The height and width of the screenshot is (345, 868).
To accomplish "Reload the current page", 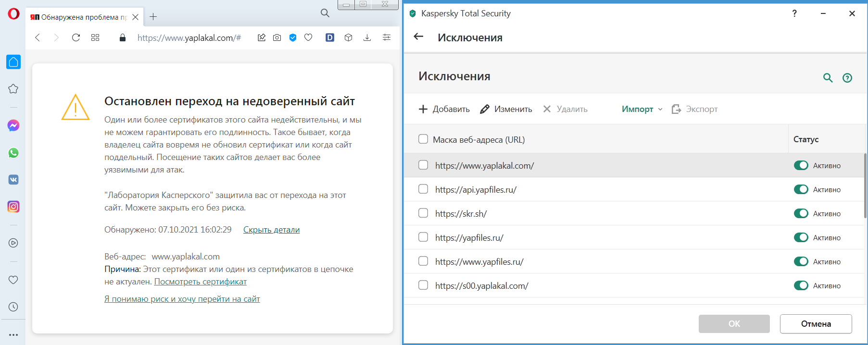I will click(x=76, y=37).
